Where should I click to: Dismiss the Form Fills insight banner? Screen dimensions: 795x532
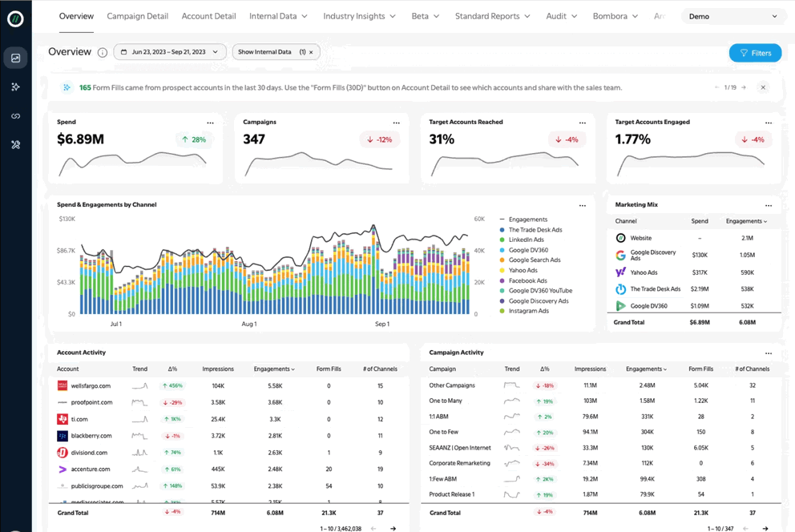tap(763, 87)
